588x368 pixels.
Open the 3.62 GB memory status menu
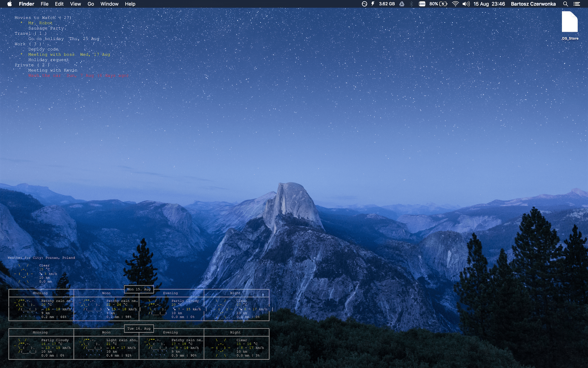(387, 4)
